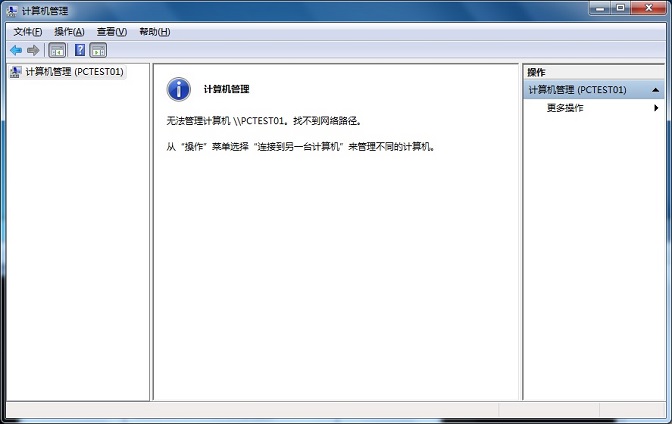Image resolution: width=672 pixels, height=424 pixels.
Task: Click the Computer Management title bar icon
Action: (x=12, y=11)
